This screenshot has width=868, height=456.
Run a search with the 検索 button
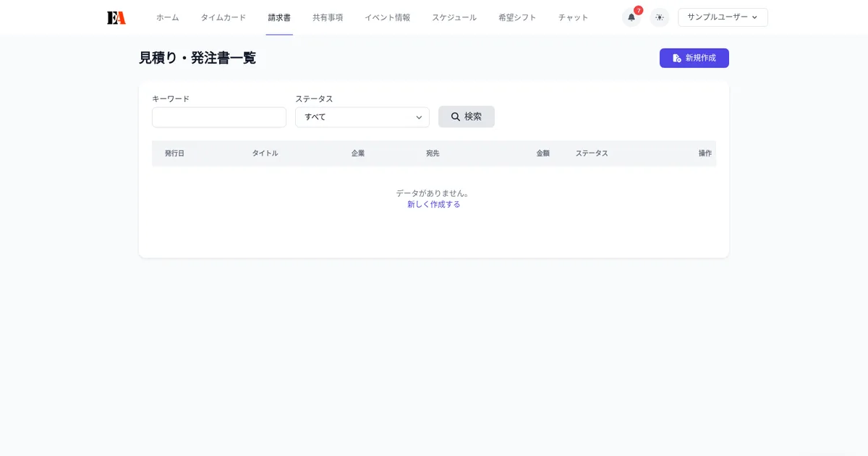tap(466, 117)
